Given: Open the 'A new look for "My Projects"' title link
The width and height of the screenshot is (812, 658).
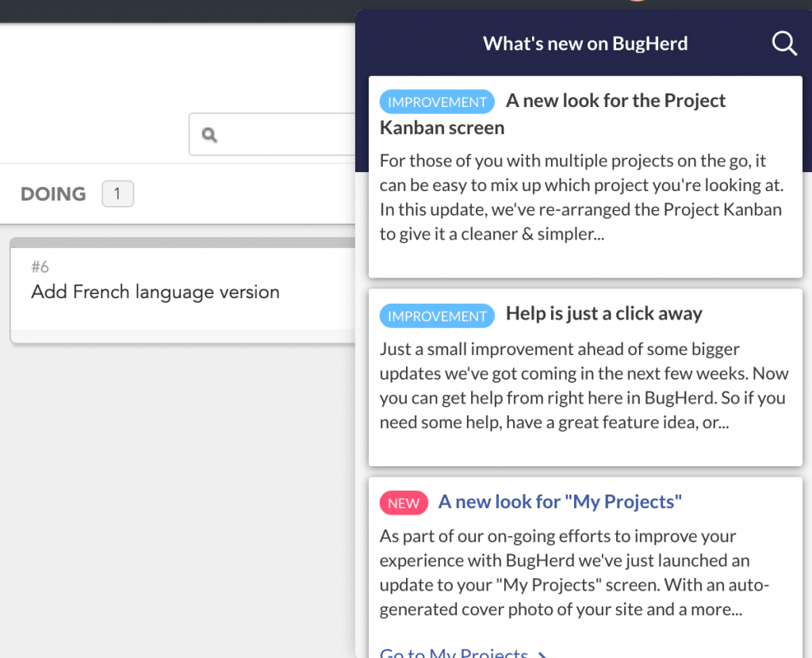Looking at the screenshot, I should 560,502.
